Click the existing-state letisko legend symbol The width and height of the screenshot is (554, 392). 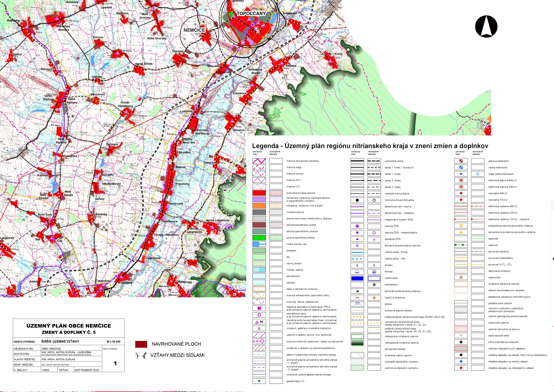[357, 304]
